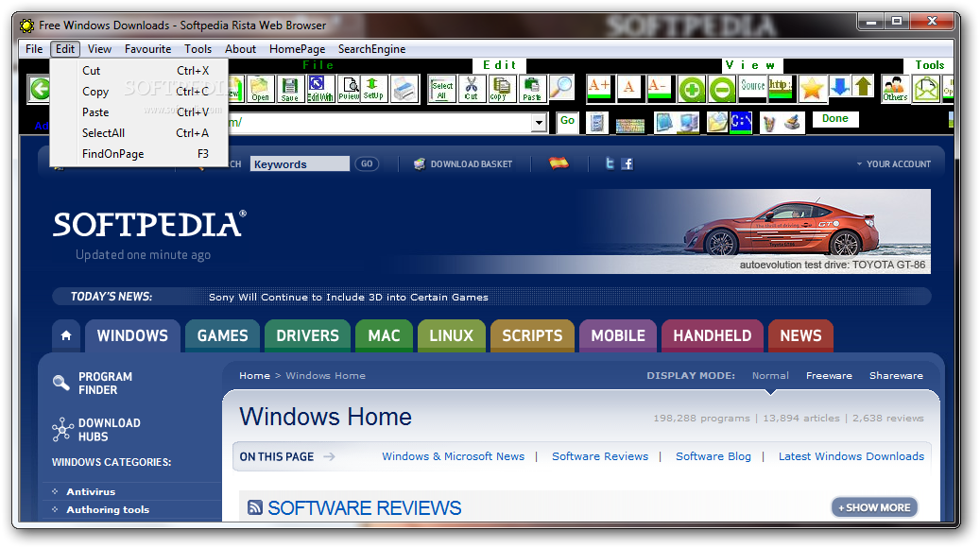Switch to the MOBILE tab
This screenshot has height=548, width=980.
(x=618, y=335)
